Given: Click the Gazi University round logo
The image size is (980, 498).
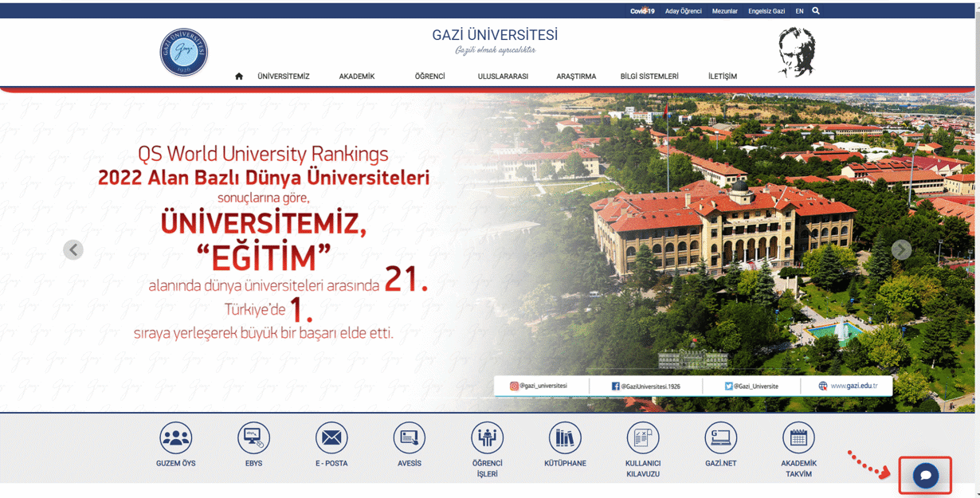Looking at the screenshot, I should 184,53.
